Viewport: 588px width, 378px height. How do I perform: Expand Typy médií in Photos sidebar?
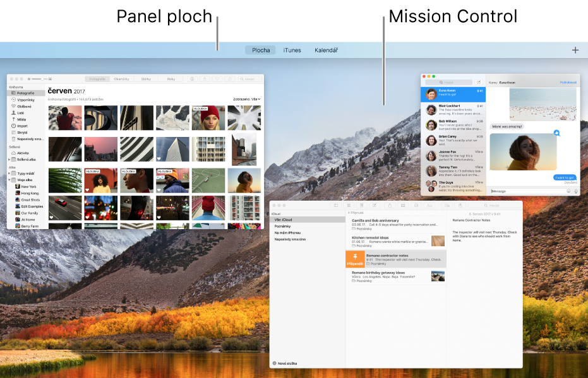9,174
